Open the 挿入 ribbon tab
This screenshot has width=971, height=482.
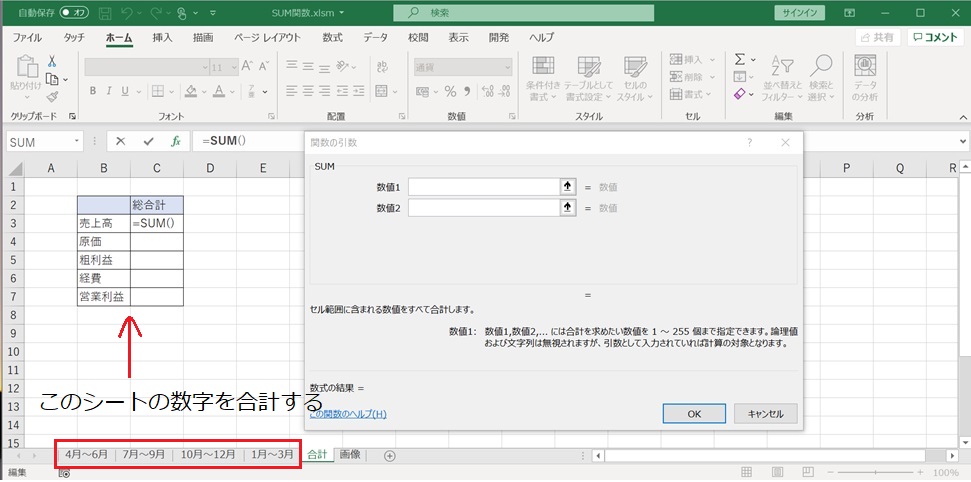[162, 37]
